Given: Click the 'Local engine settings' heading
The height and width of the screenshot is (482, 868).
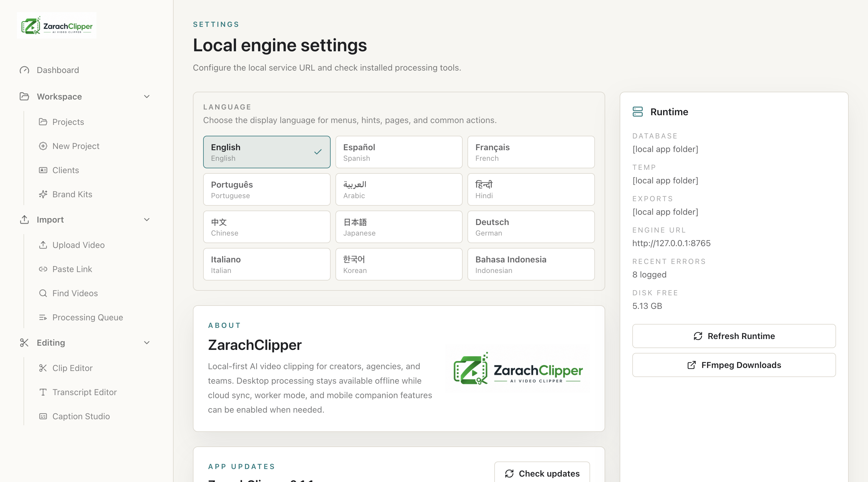Looking at the screenshot, I should pyautogui.click(x=280, y=45).
